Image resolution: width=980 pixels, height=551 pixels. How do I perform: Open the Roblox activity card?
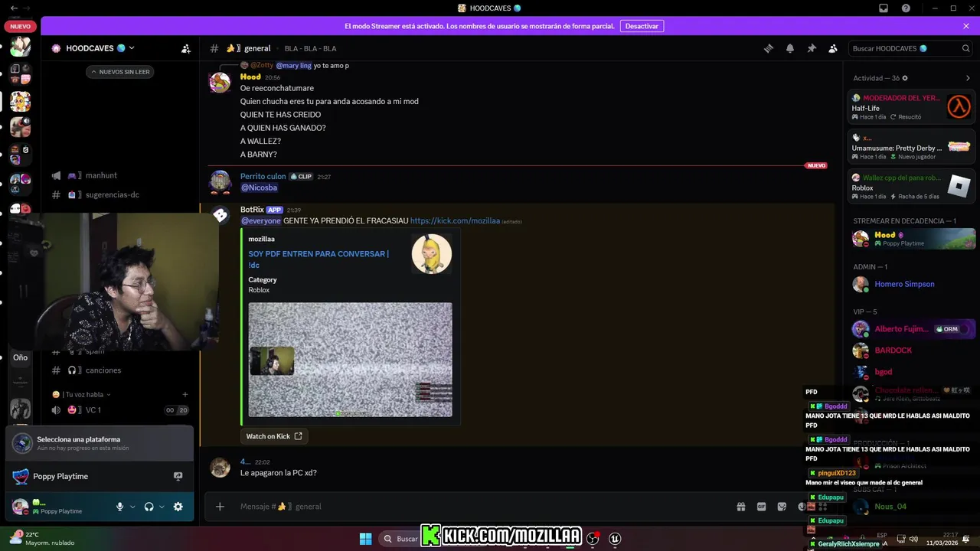pos(911,186)
